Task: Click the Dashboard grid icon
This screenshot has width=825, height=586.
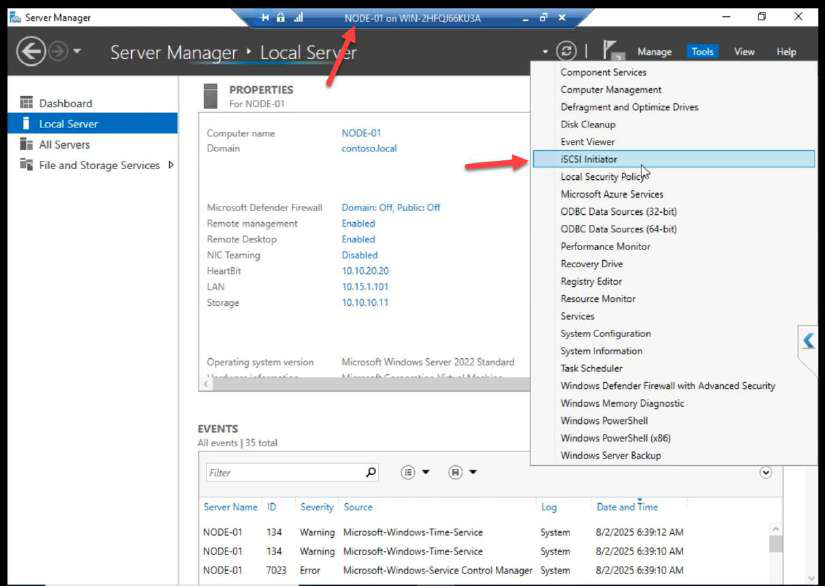Action: pos(26,102)
